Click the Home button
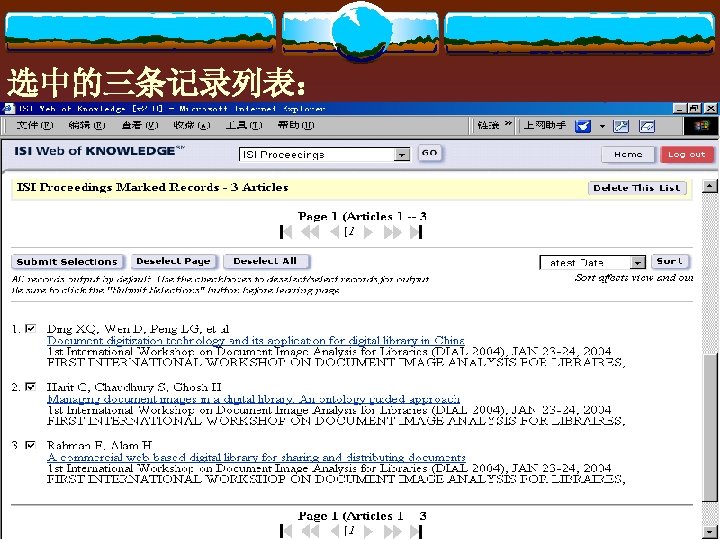Viewport: 720px width, 540px height. (x=628, y=154)
